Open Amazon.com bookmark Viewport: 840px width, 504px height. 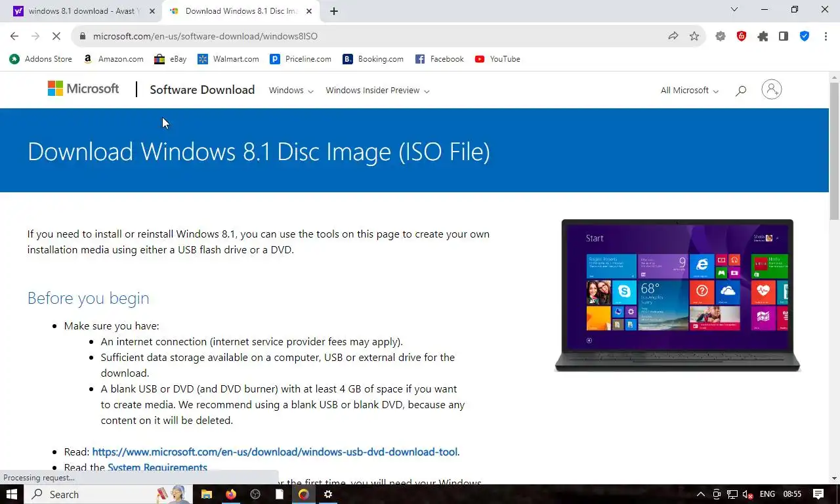tap(114, 59)
